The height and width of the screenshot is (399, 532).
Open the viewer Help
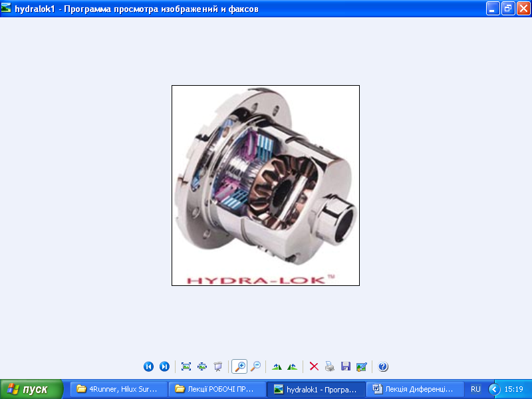coord(383,366)
